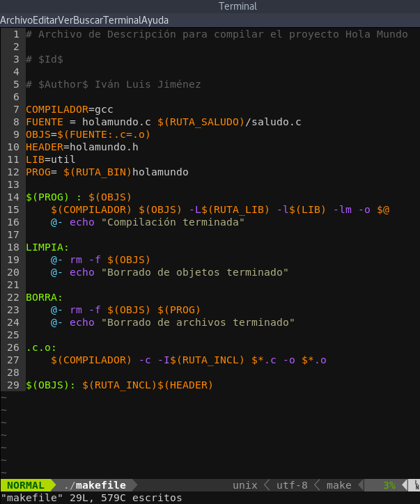Image resolution: width=420 pixels, height=504 pixels.
Task: Click $(RUTA_INCL)$(HEADER) on line 29
Action: tap(148, 385)
